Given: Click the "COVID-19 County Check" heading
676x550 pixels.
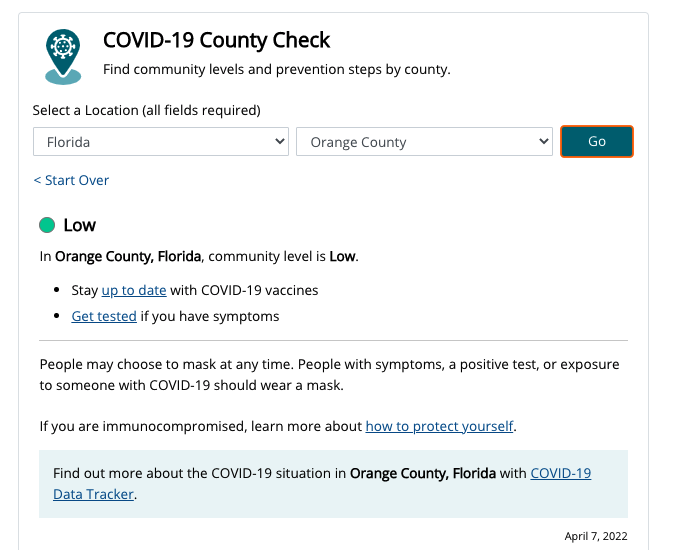Looking at the screenshot, I should coord(216,41).
